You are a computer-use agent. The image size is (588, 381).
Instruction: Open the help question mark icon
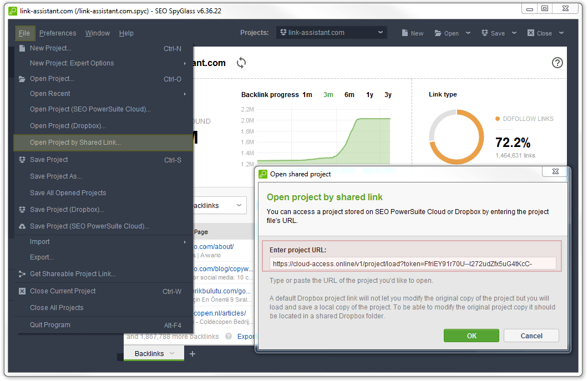557,63
